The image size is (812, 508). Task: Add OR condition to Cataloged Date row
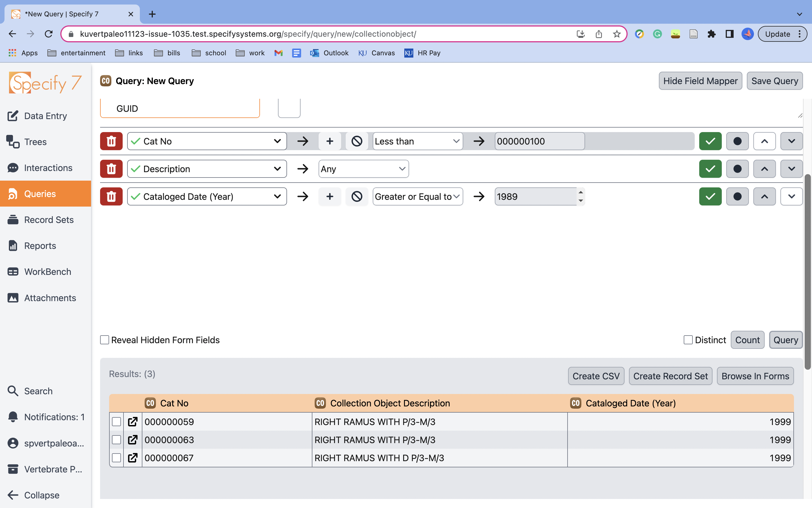[330, 196]
